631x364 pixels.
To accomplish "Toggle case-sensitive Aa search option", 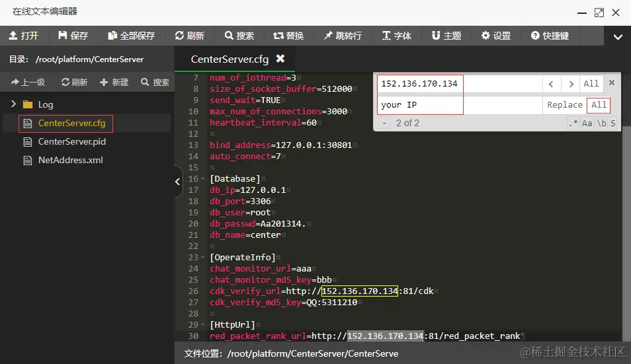I will point(587,123).
